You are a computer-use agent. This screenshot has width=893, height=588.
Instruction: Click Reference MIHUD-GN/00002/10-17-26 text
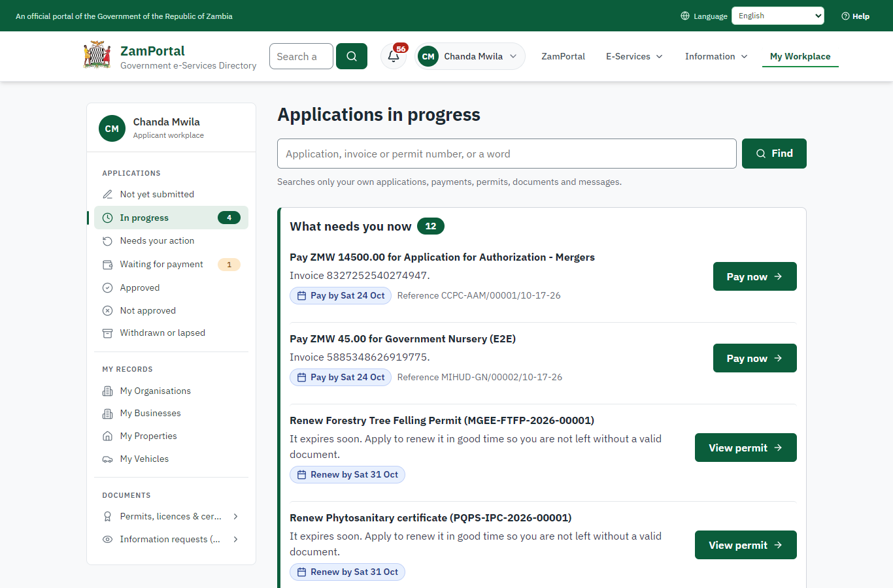[x=479, y=377]
